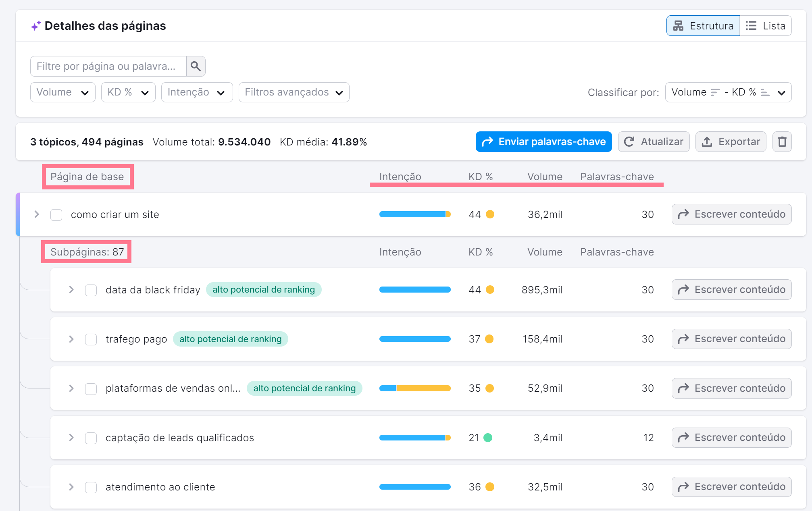The height and width of the screenshot is (511, 812).
Task: Open the Intenção filter dropdown
Action: tap(197, 92)
